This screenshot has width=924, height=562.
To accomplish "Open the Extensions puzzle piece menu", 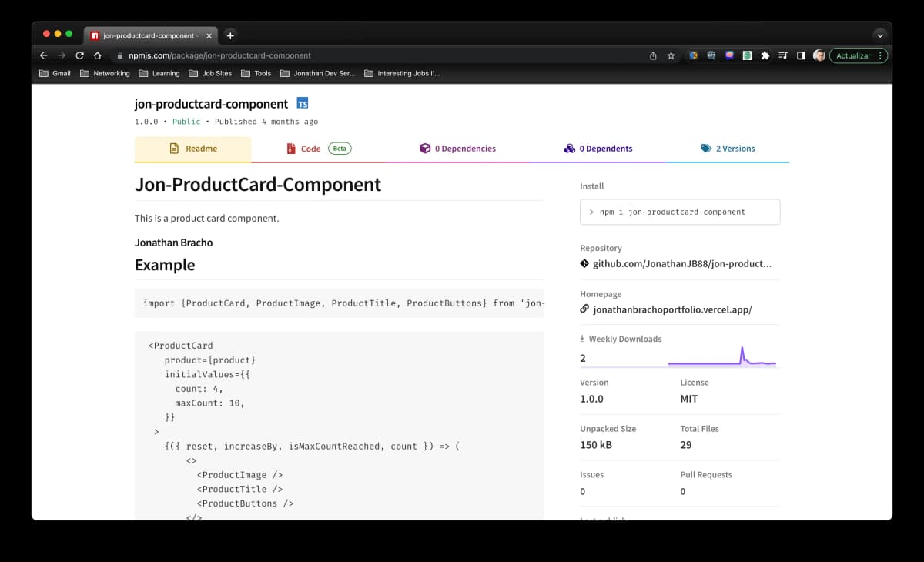I will click(765, 55).
